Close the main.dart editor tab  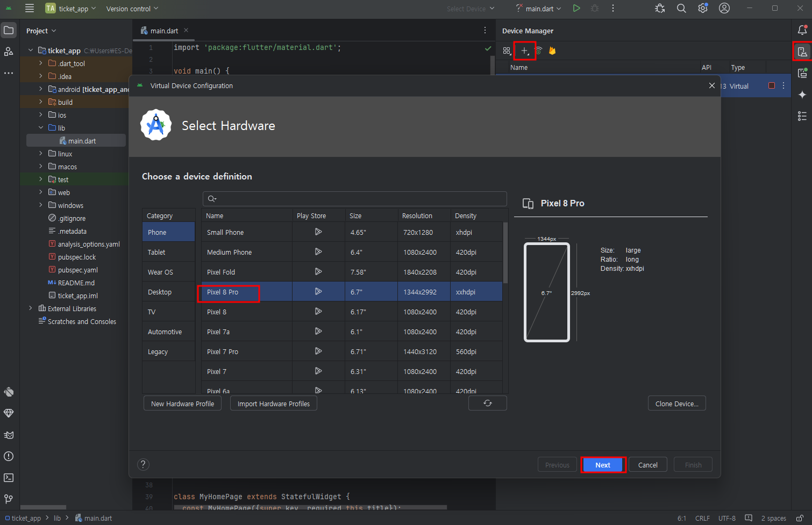[x=186, y=31]
